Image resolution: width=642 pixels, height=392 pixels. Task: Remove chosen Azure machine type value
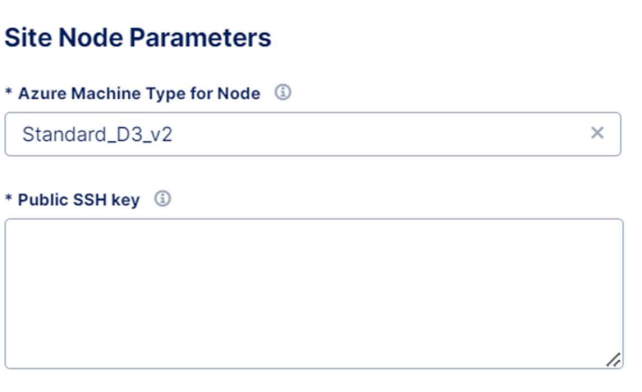597,133
